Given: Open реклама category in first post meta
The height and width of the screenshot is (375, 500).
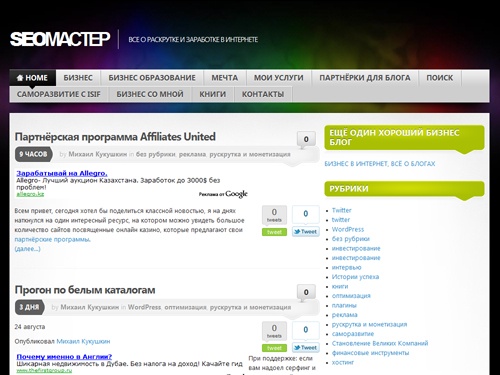Looking at the screenshot, I should click(x=192, y=154).
